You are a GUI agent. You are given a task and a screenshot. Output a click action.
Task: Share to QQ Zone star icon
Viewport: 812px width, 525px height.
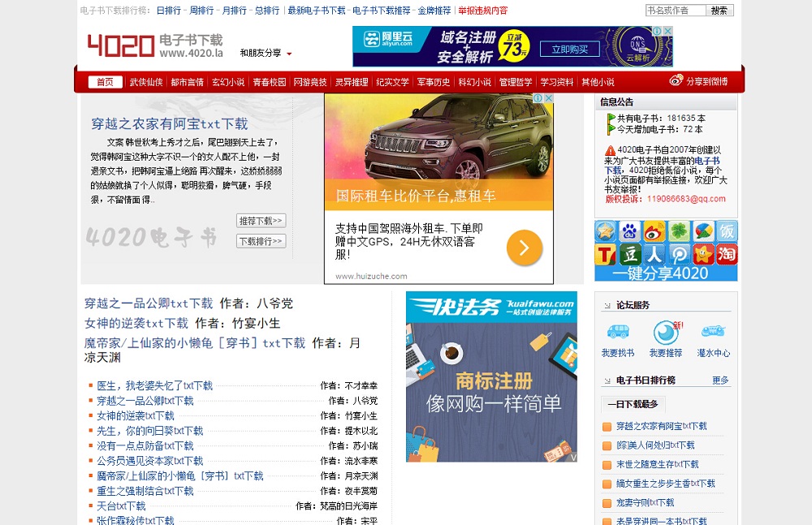[x=605, y=231]
